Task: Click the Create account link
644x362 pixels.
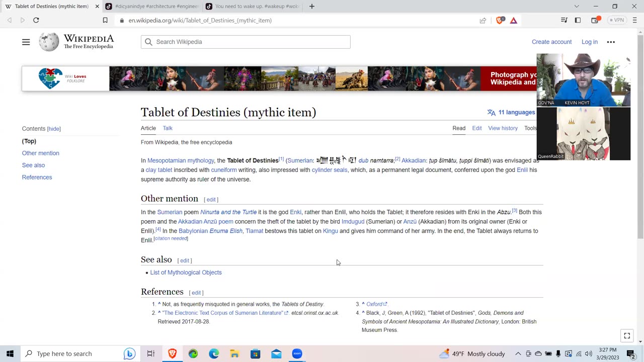Action: click(x=551, y=42)
